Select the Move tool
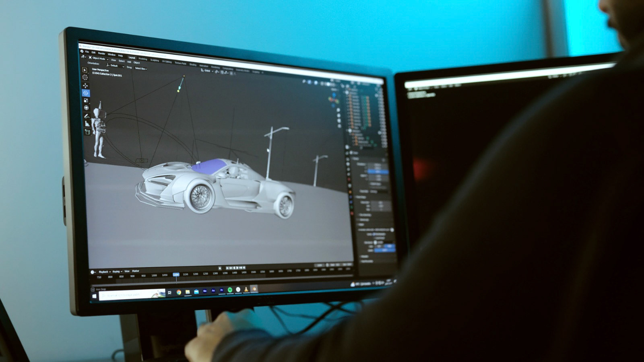 [85, 86]
